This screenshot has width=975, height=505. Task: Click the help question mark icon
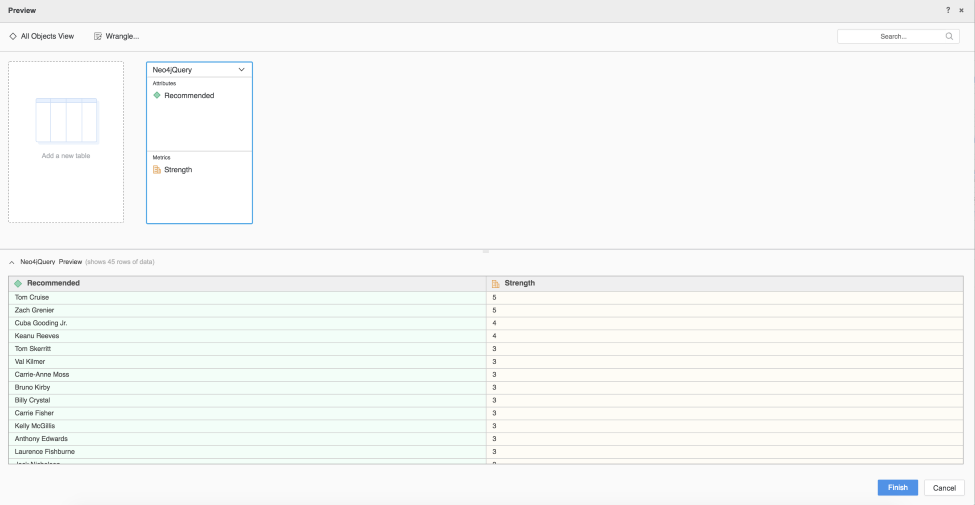coord(948,10)
